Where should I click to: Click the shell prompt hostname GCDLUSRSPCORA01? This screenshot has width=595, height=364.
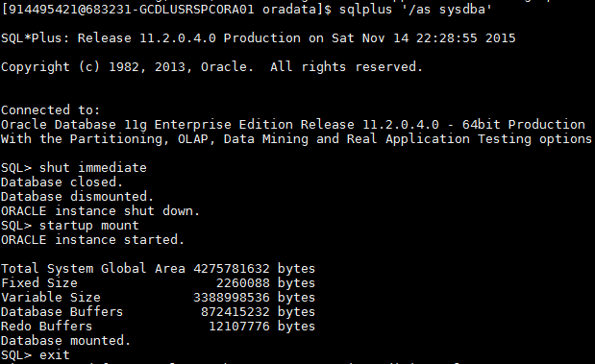pyautogui.click(x=197, y=9)
